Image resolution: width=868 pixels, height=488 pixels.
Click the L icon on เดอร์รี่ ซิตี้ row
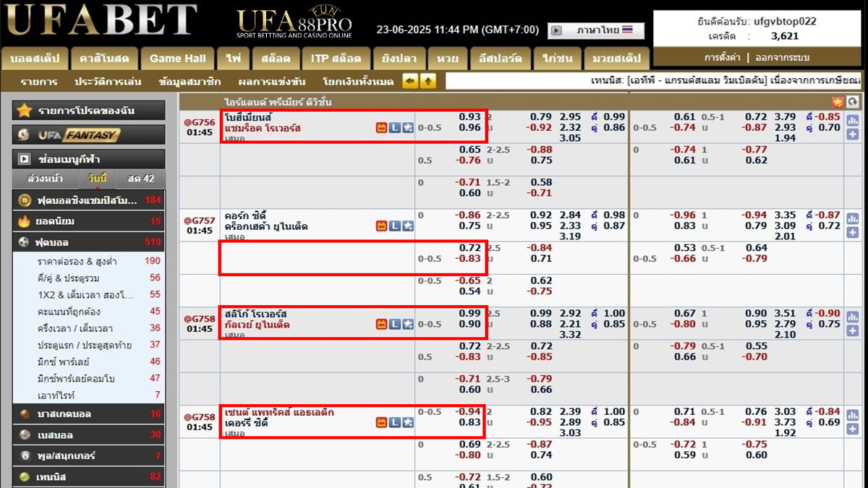tap(394, 422)
